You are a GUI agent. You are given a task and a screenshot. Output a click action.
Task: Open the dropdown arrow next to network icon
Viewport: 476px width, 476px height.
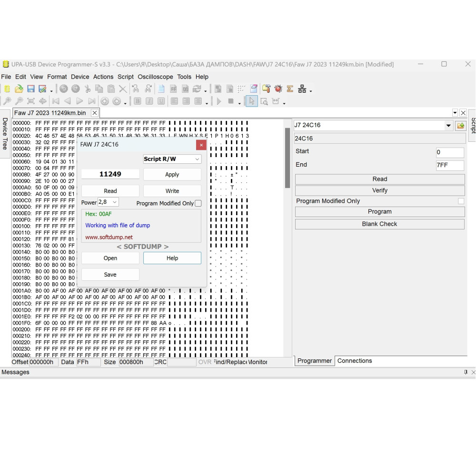coord(310,91)
